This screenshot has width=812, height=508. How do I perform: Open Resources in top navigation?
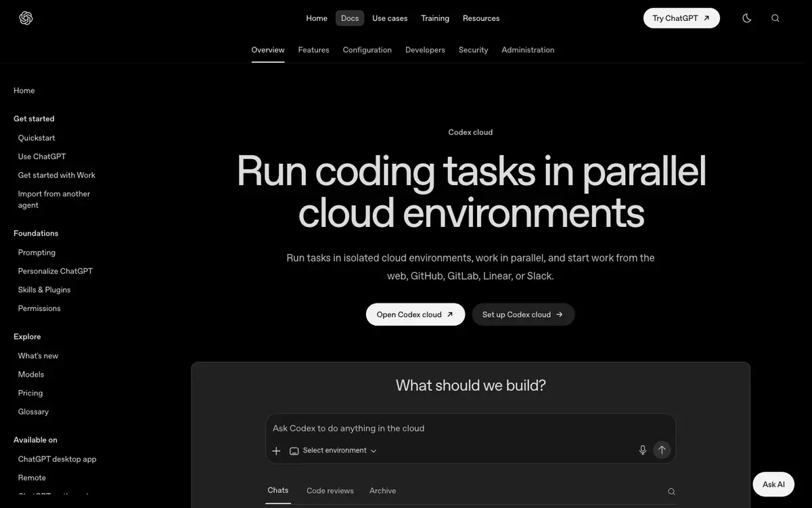click(481, 18)
